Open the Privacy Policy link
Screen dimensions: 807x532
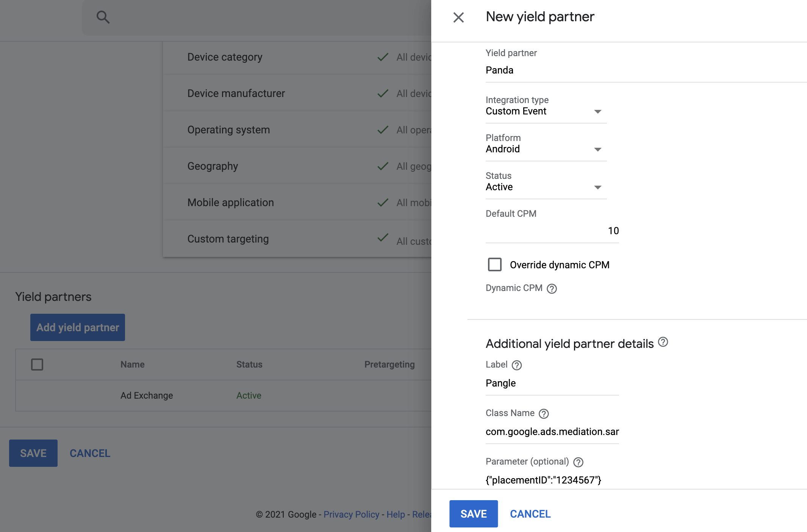pos(351,514)
